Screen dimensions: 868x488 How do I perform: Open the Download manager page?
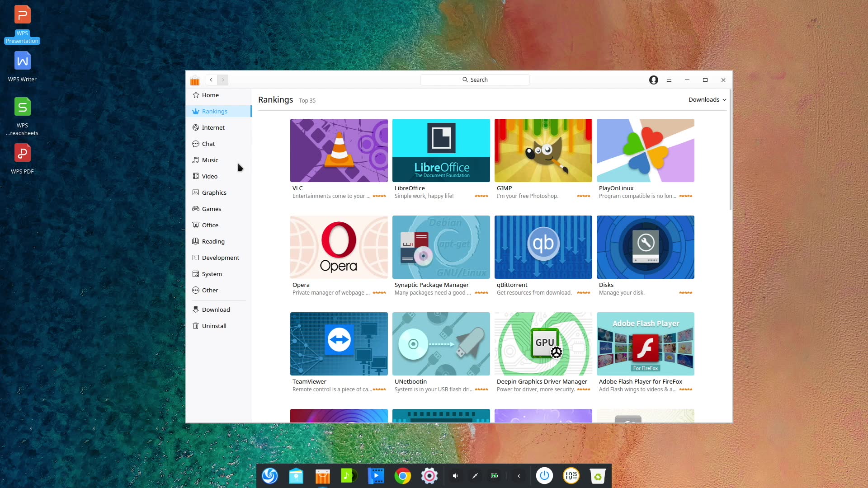[219, 310]
